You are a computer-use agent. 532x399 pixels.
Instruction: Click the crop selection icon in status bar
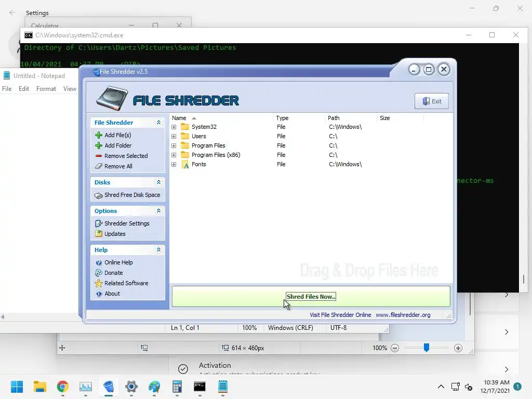[x=144, y=348]
